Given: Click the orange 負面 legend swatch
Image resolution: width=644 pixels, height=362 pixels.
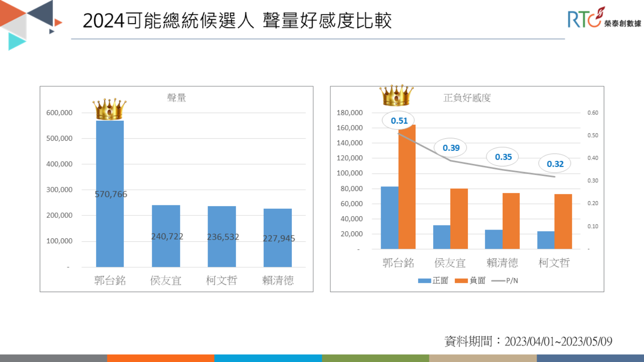Looking at the screenshot, I should pyautogui.click(x=461, y=281).
